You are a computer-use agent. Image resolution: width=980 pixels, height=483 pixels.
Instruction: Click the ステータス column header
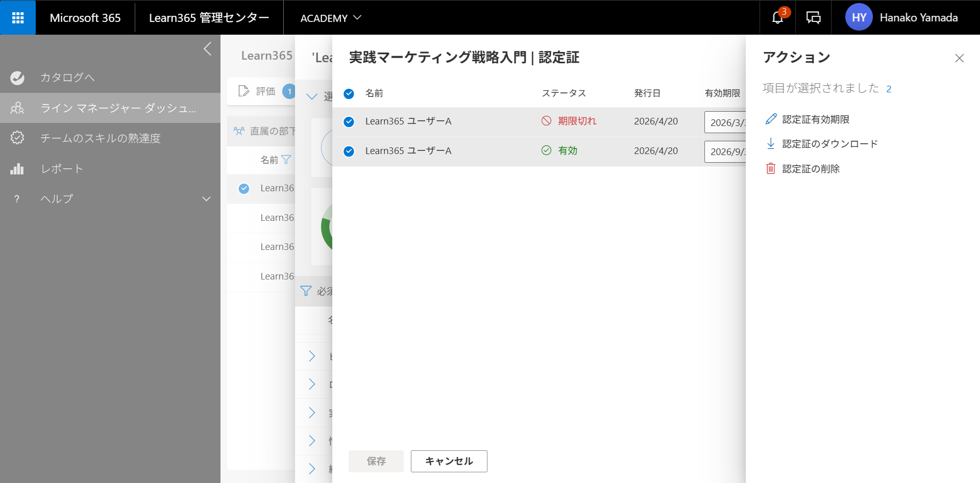click(564, 93)
